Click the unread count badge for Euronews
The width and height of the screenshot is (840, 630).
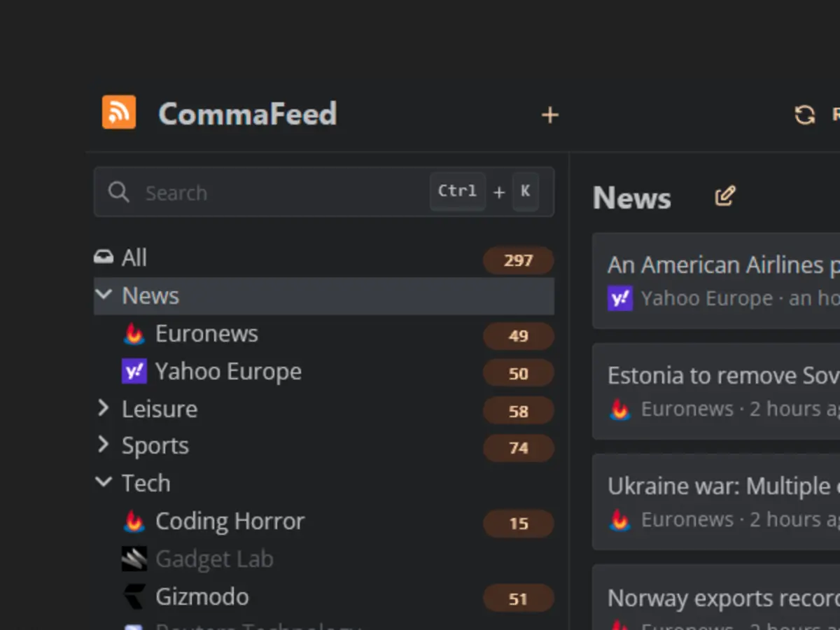518,337
